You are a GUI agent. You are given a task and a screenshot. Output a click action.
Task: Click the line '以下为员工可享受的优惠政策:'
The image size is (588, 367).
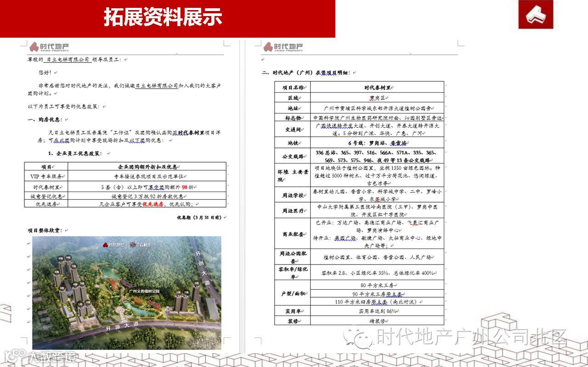tap(65, 107)
